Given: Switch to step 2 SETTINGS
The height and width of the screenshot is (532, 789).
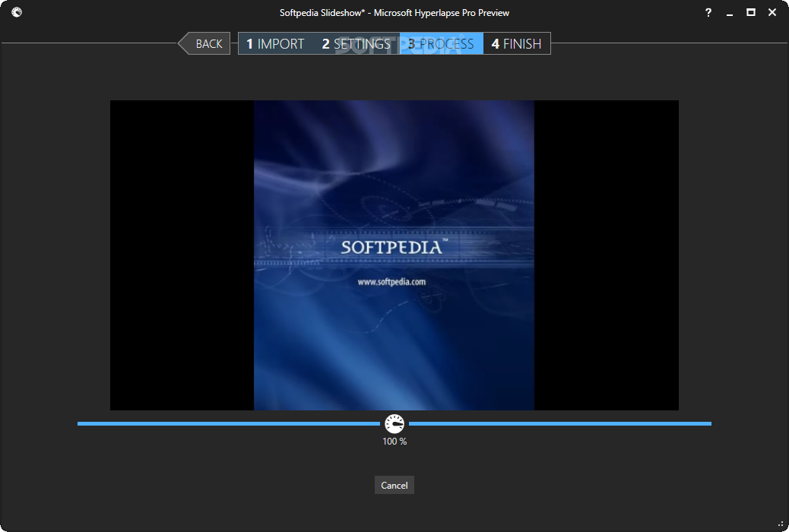Looking at the screenshot, I should (356, 44).
